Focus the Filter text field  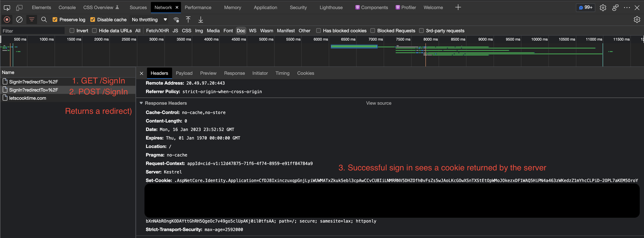tap(33, 31)
